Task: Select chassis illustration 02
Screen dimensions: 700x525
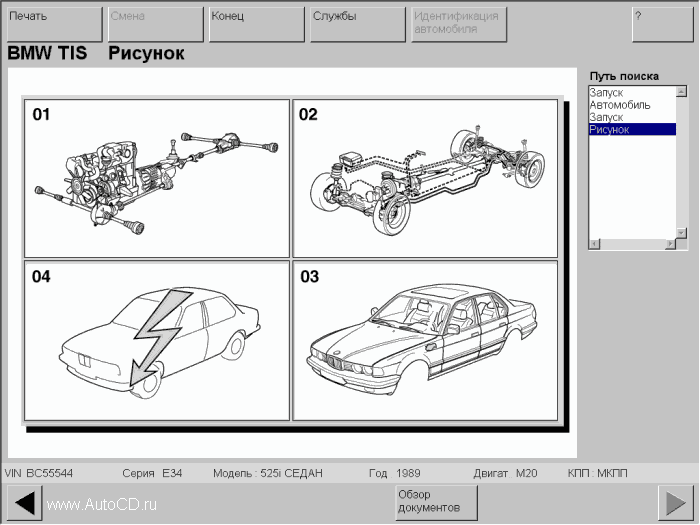Action: (425, 178)
